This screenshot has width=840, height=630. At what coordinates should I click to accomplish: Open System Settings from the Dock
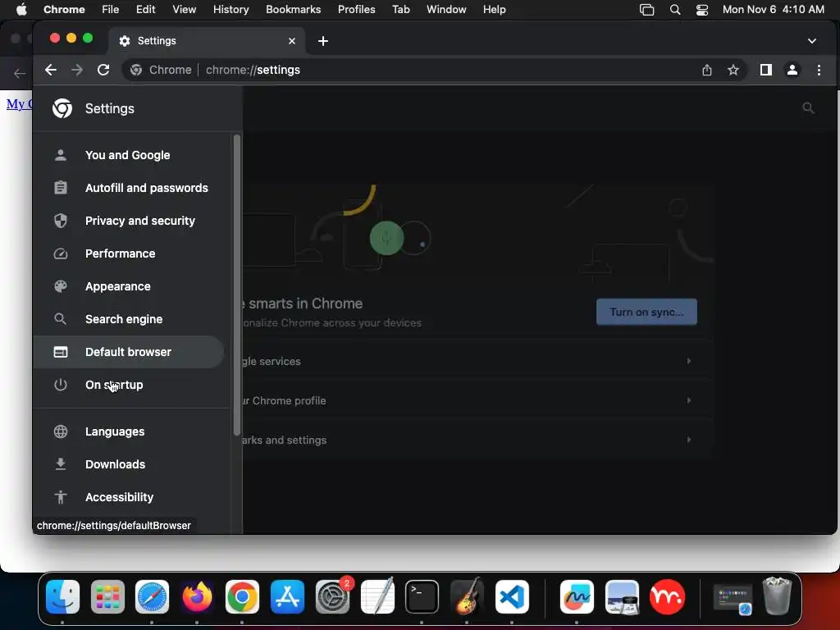tap(333, 596)
